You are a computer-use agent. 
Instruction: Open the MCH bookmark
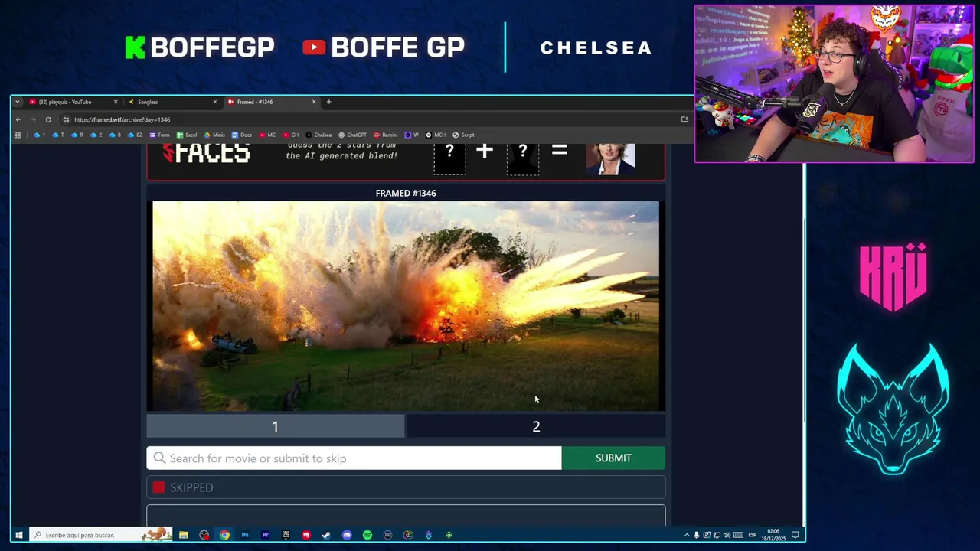(x=436, y=135)
